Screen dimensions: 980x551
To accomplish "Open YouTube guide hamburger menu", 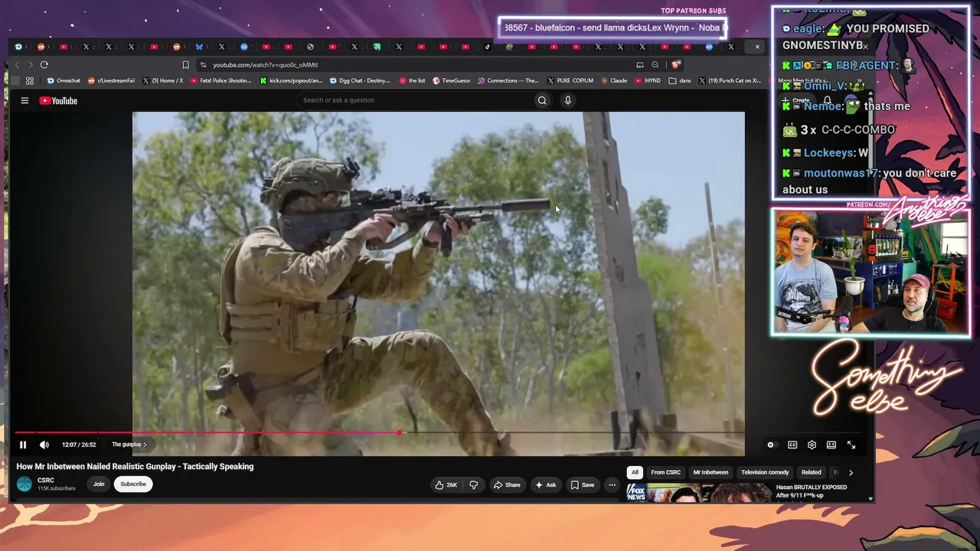I will point(24,100).
